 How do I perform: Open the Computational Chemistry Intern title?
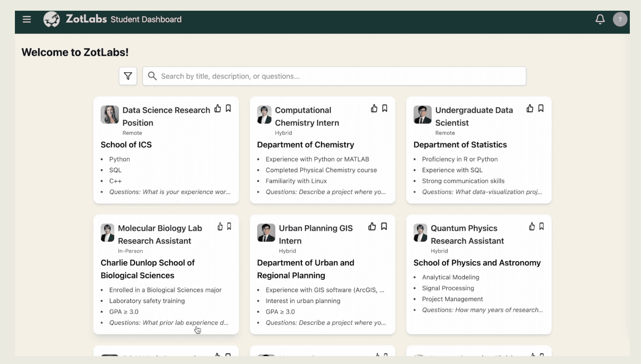tap(307, 116)
